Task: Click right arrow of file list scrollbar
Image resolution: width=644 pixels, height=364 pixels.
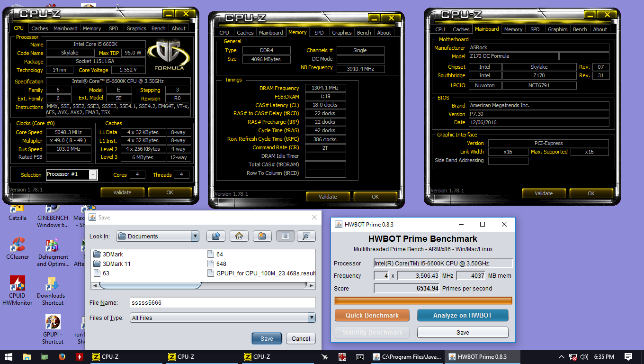Action: click(x=312, y=285)
